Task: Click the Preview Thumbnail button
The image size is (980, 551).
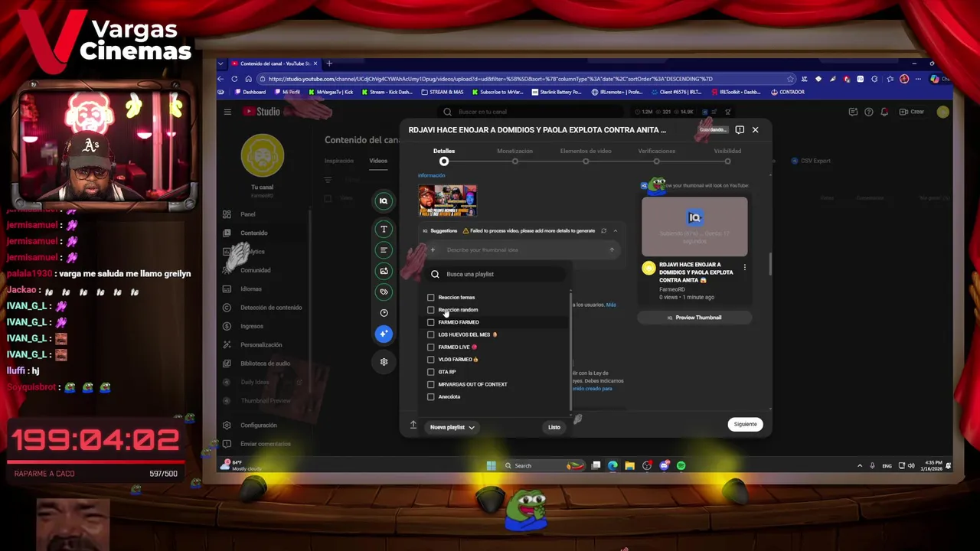Action: coord(694,318)
